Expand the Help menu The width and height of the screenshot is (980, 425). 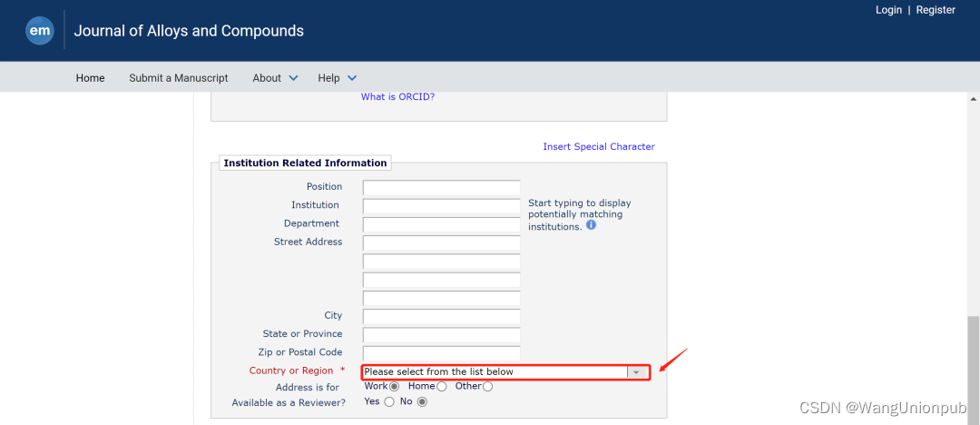337,78
